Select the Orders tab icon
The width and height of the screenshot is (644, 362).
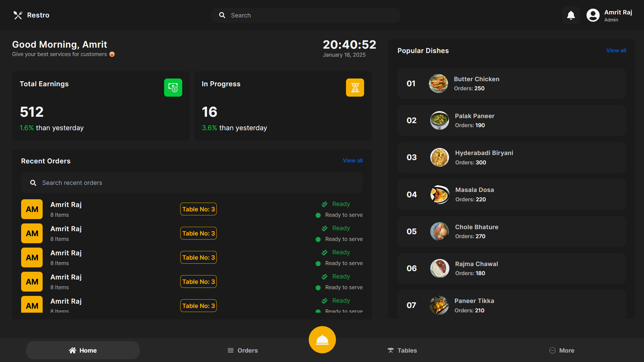[231, 350]
